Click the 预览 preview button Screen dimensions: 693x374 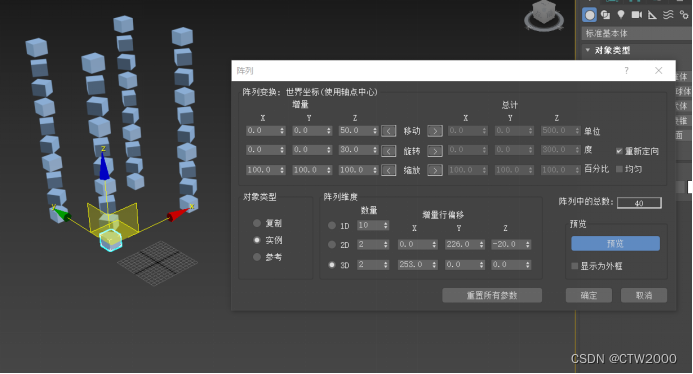(615, 244)
